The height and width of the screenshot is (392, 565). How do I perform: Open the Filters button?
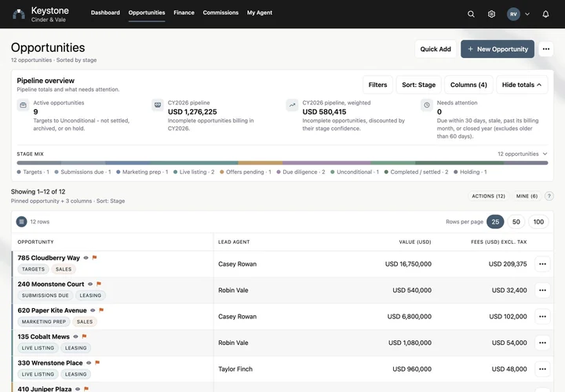[377, 85]
